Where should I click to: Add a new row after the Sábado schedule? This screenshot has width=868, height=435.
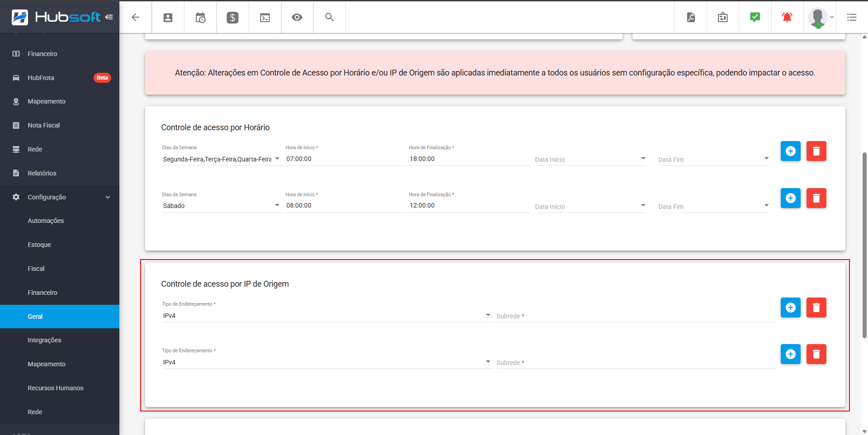click(790, 198)
